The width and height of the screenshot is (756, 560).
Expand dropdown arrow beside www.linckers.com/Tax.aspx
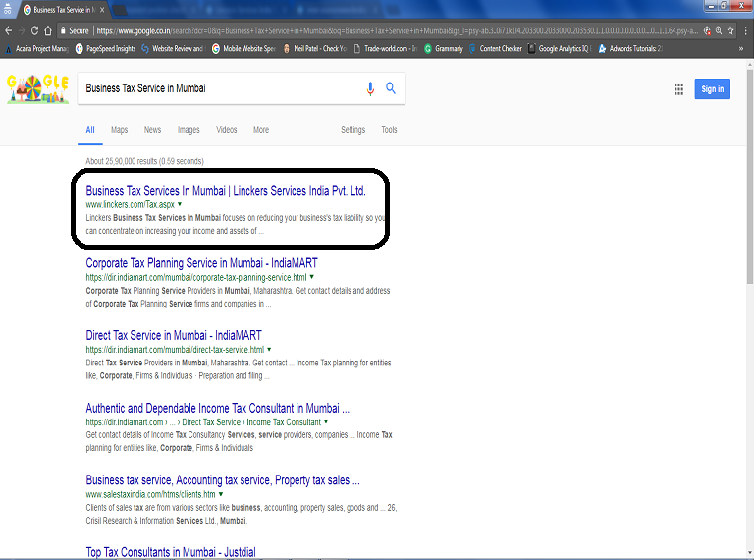point(180,204)
